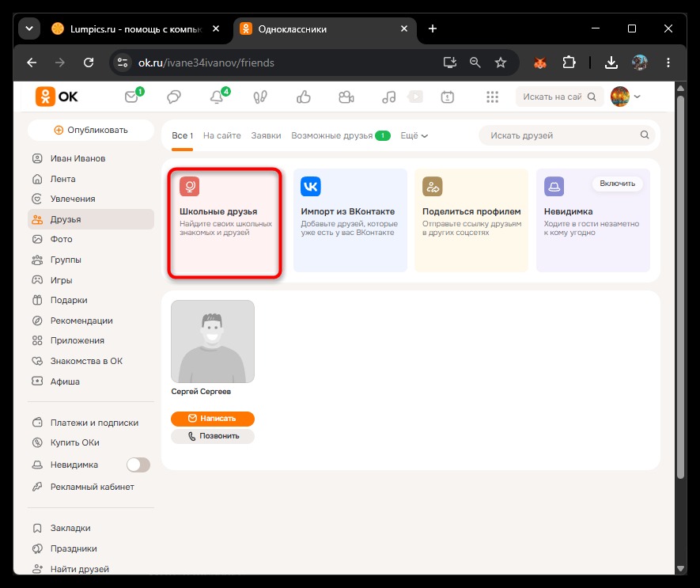Open Сергей Сергеев's name link
Screen dimensions: 700x588
coord(201,392)
